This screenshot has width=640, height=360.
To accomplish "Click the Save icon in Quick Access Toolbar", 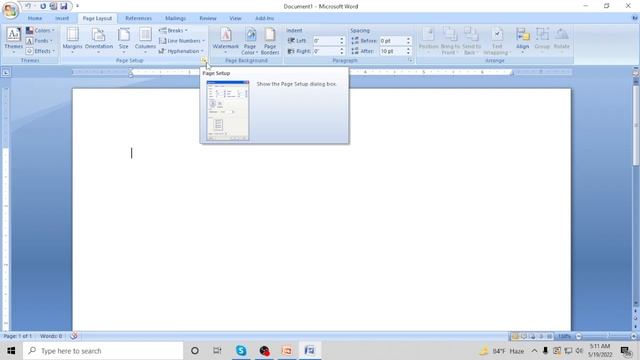I will pyautogui.click(x=64, y=6).
